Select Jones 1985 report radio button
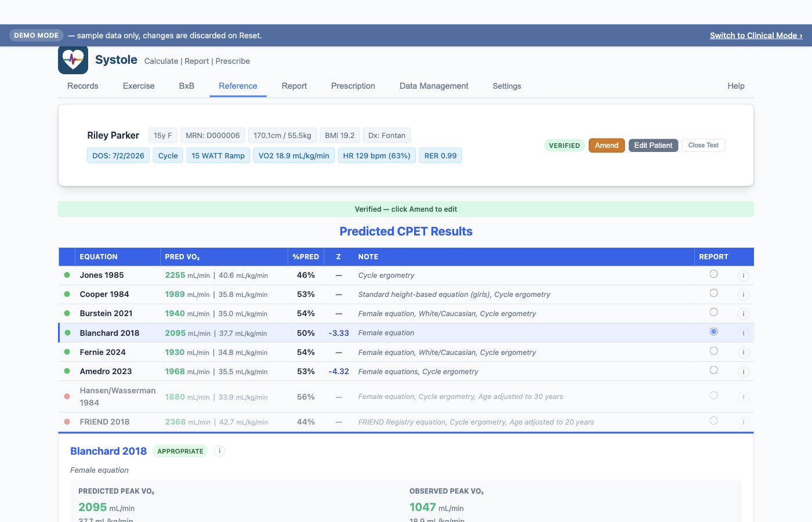 point(714,274)
